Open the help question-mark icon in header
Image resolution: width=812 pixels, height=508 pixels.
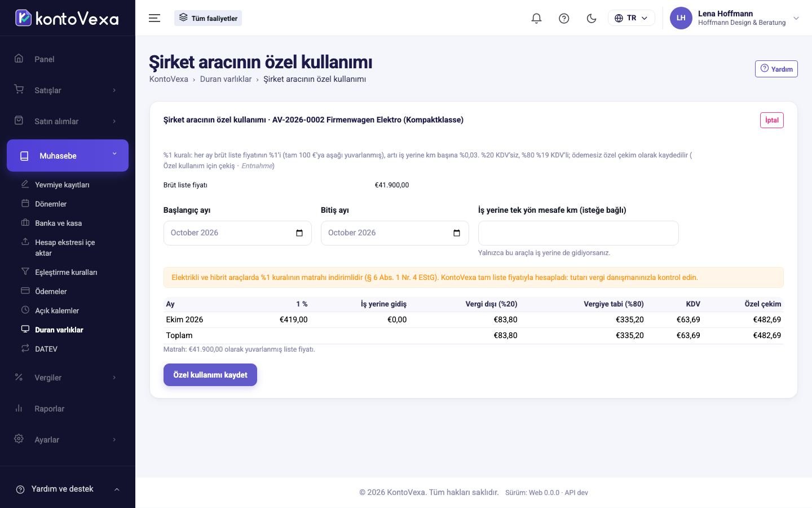[564, 18]
